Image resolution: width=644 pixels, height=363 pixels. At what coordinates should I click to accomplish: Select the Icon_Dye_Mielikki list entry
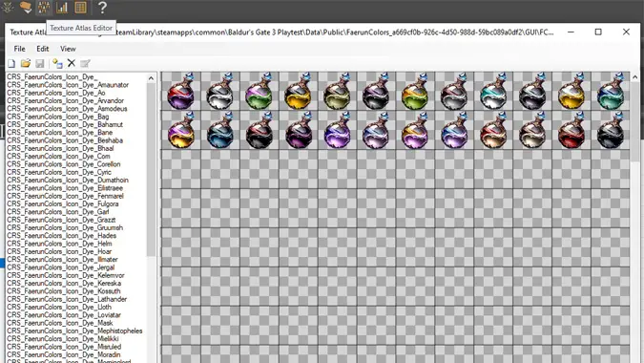click(63, 339)
